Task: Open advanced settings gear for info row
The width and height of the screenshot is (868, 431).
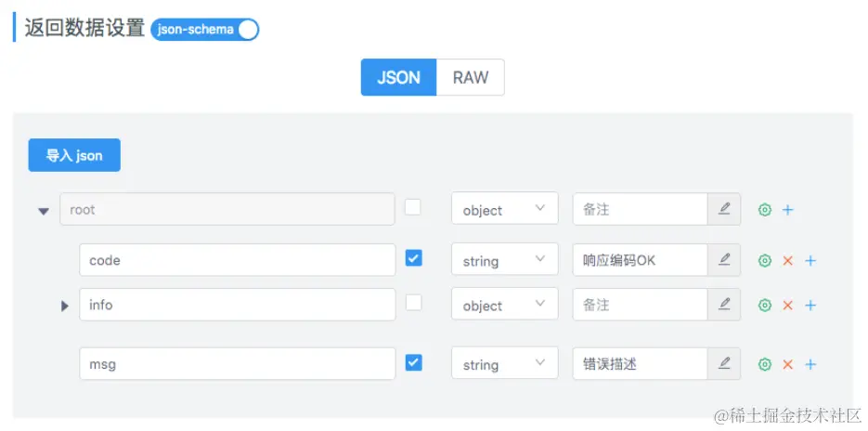Action: point(764,306)
